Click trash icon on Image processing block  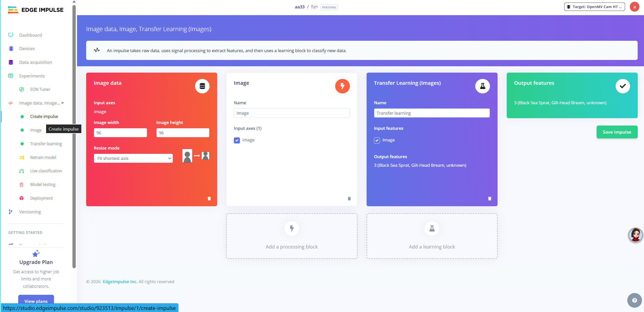tap(349, 199)
